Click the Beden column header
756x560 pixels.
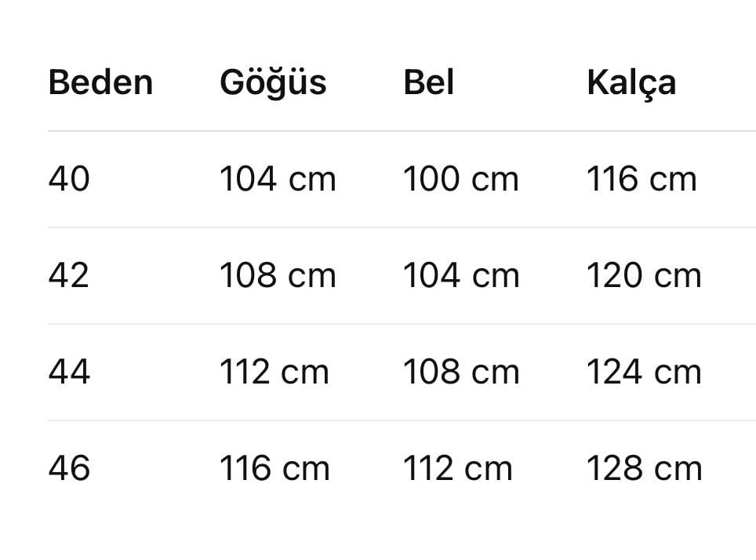tap(100, 82)
